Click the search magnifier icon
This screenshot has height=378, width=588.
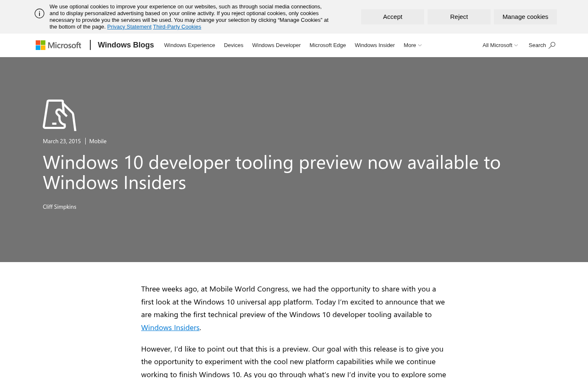tap(552, 45)
